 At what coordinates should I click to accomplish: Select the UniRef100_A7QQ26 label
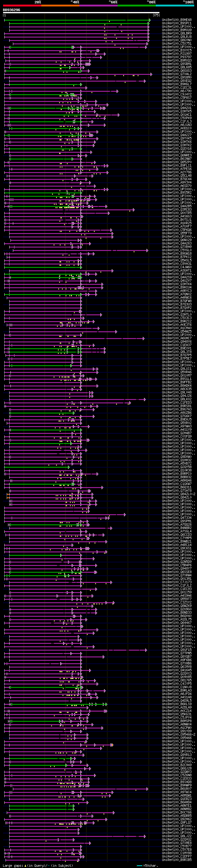pyautogui.click(x=177, y=525)
